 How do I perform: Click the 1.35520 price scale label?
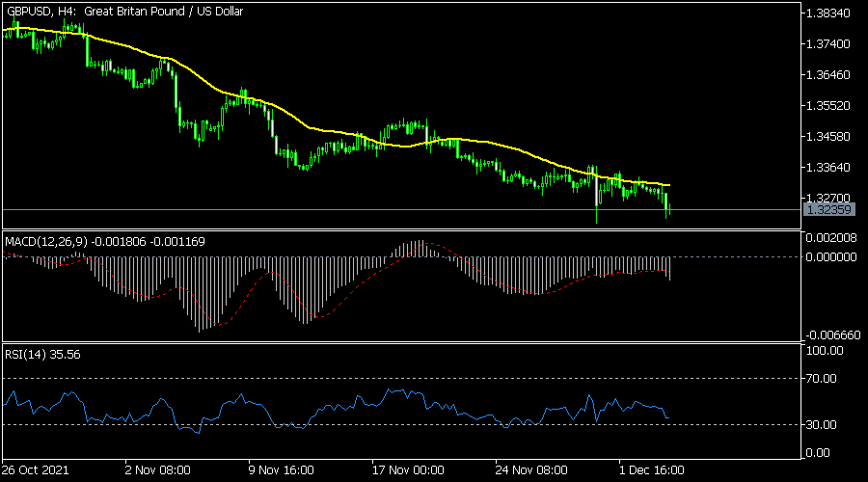pyautogui.click(x=828, y=106)
